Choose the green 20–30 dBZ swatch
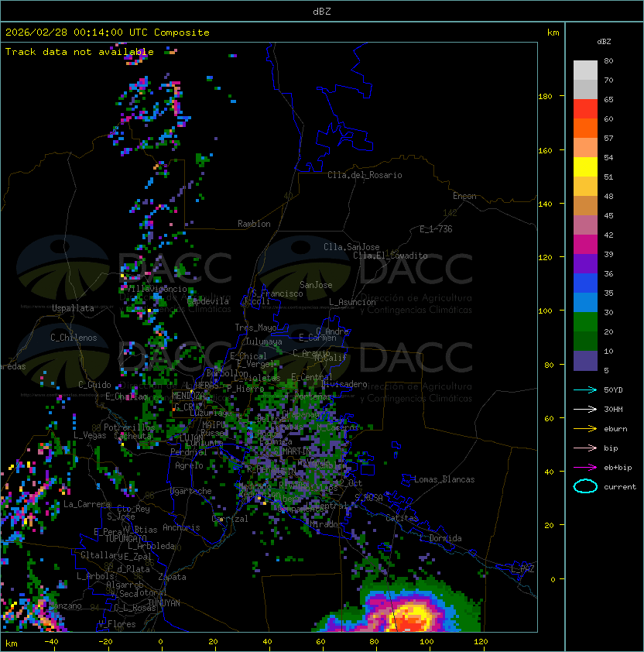Screen dimensions: 644x652 (585, 322)
